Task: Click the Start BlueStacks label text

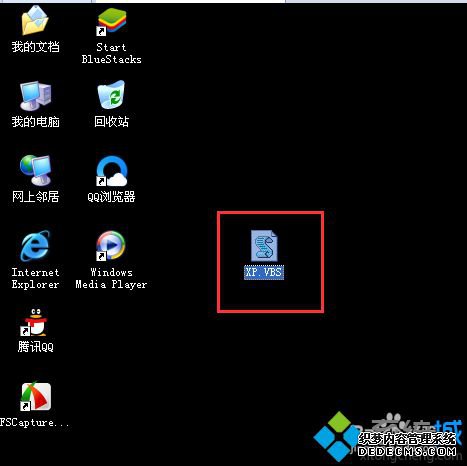Action: click(111, 53)
